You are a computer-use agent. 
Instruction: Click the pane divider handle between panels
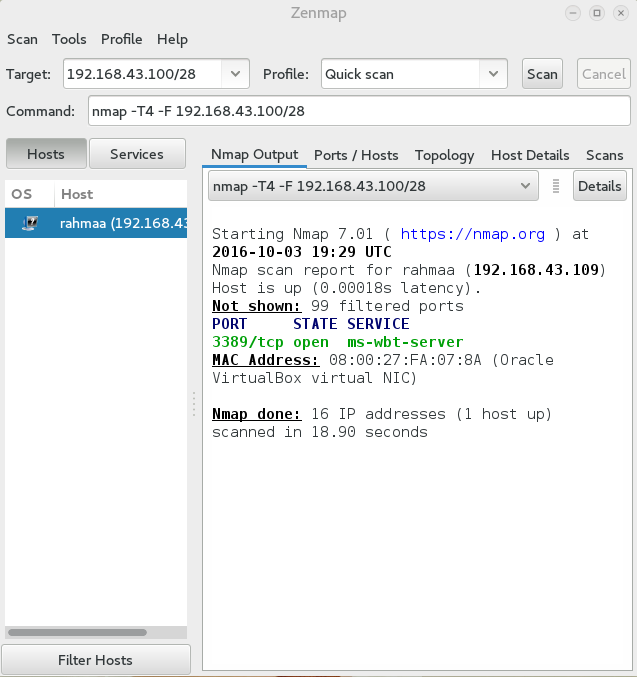194,405
